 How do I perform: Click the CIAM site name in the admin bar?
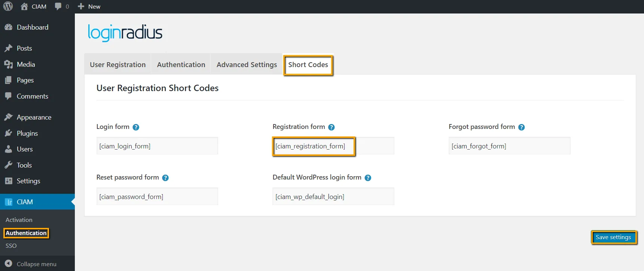point(39,6)
